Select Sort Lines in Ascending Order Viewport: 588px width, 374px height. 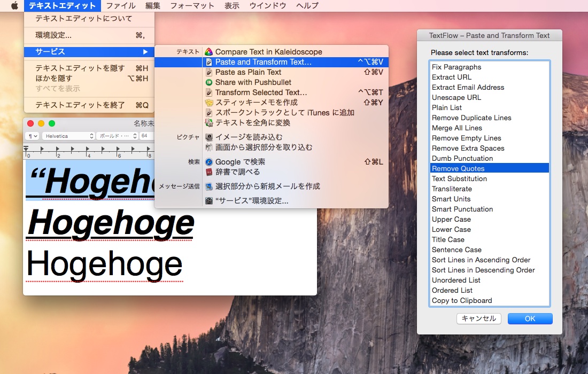[x=489, y=260]
